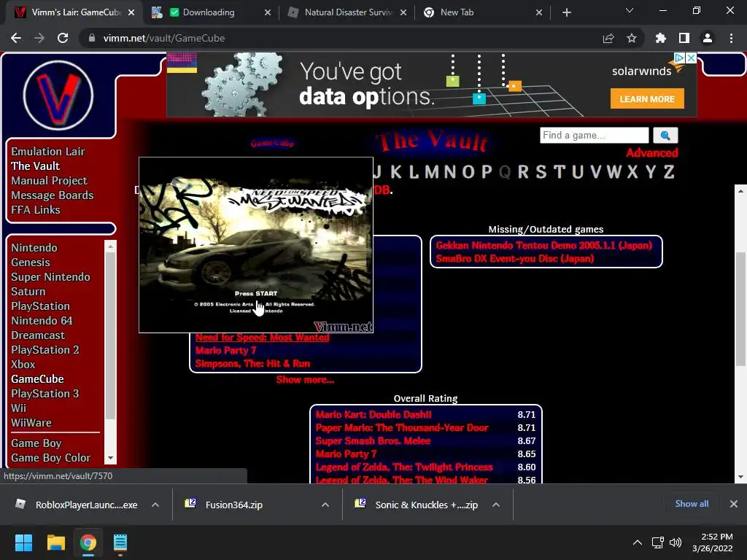Screen dimensions: 747x560
Task: Open the Chrome three-dot menu
Action: coord(731,38)
